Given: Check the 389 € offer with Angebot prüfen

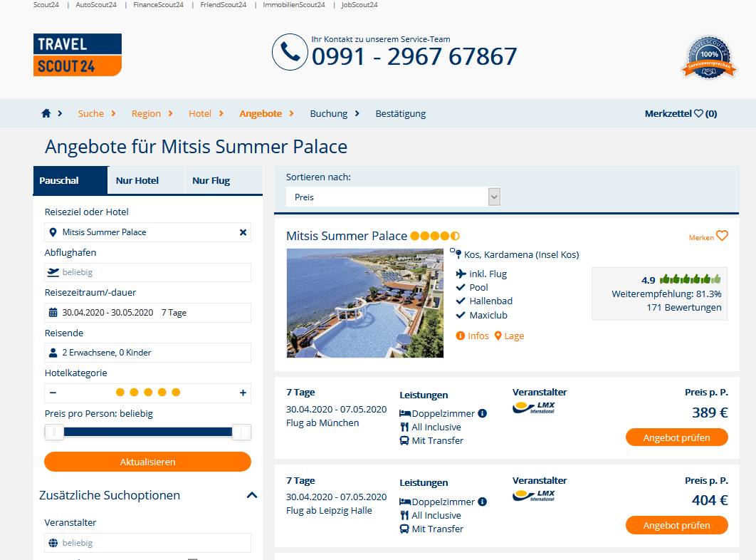Looking at the screenshot, I should pos(676,437).
